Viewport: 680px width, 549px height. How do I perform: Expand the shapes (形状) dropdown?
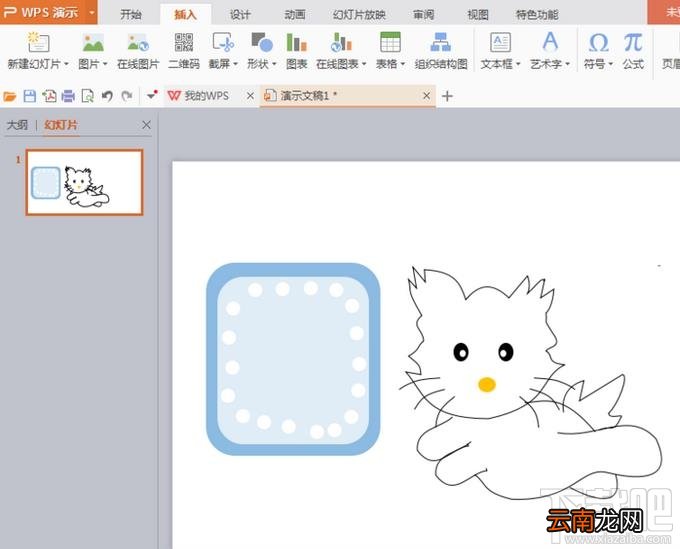(274, 64)
